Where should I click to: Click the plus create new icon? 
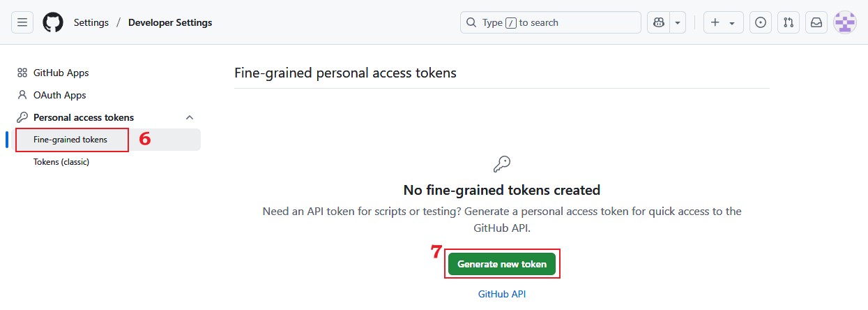point(715,22)
